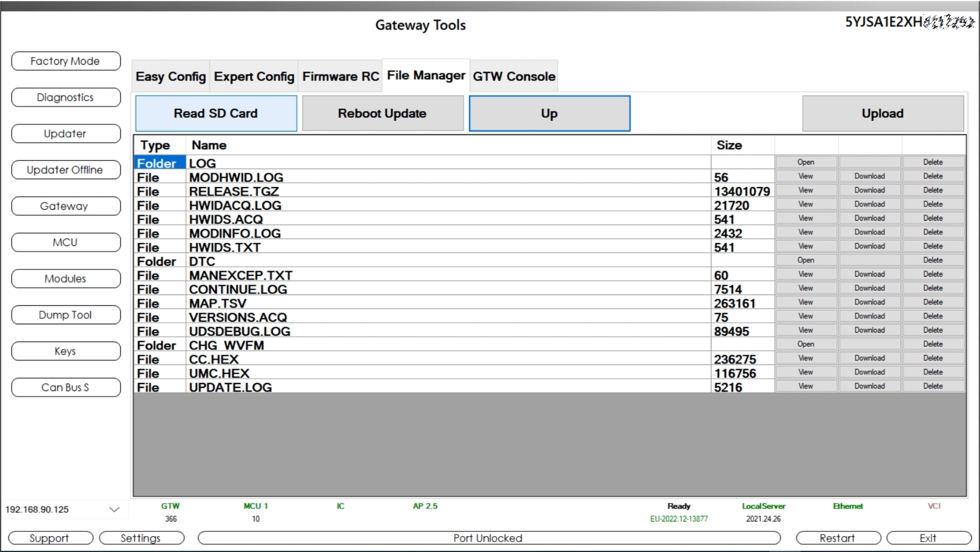
Task: Open the CHG_WVFM folder
Action: click(x=805, y=344)
